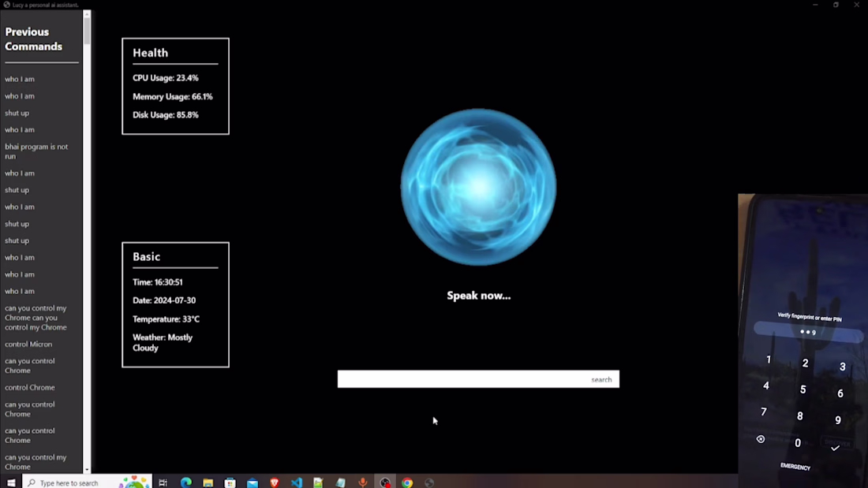This screenshot has width=868, height=488.
Task: Click the orange microphone taskbar icon
Action: click(x=363, y=482)
